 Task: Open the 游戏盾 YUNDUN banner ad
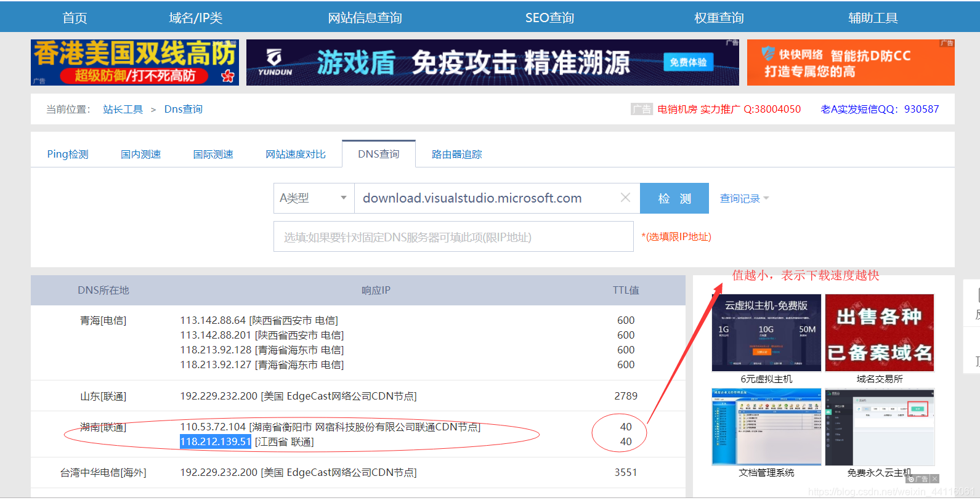492,62
